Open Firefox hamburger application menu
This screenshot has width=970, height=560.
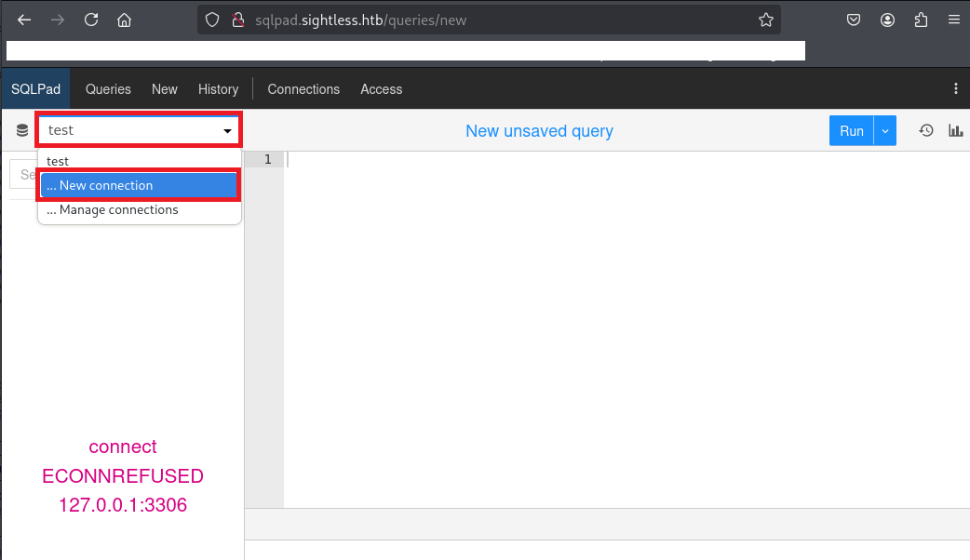[953, 20]
